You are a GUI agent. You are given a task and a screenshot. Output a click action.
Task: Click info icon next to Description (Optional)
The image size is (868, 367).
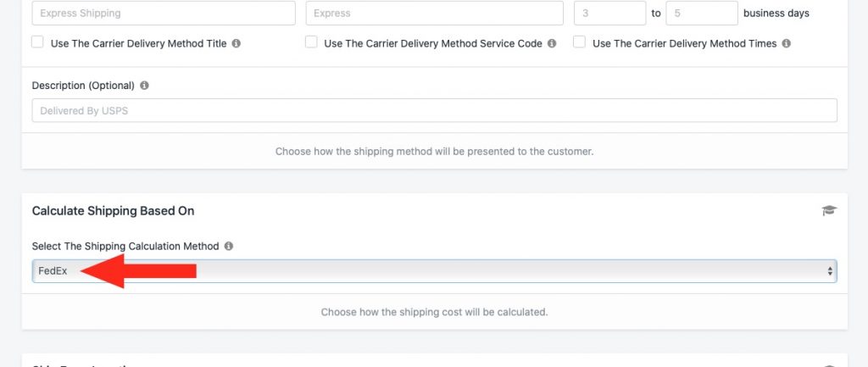click(144, 86)
